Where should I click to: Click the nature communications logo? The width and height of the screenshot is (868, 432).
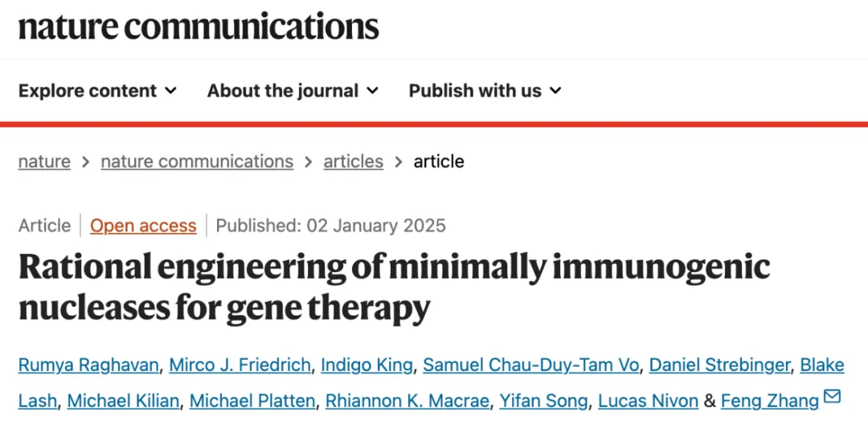click(x=198, y=26)
